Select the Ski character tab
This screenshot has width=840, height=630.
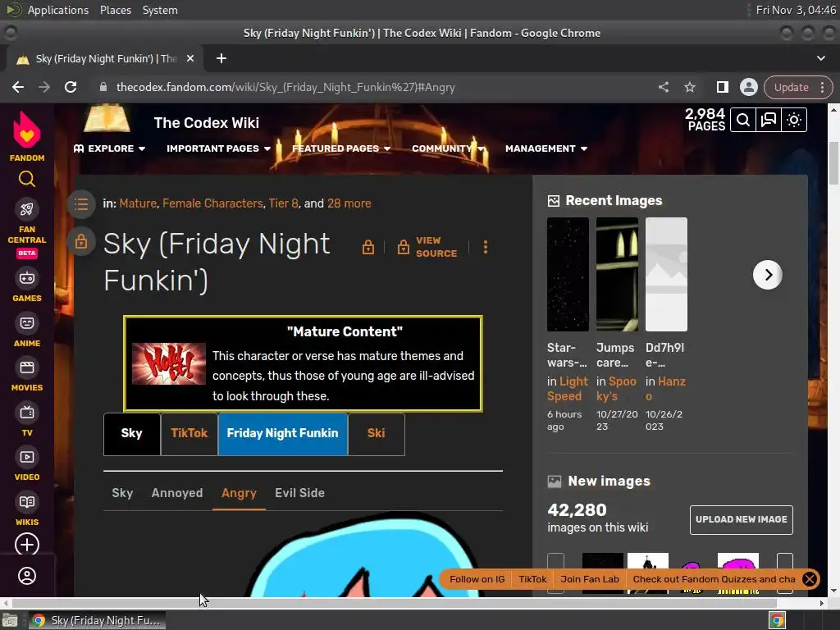tap(376, 434)
